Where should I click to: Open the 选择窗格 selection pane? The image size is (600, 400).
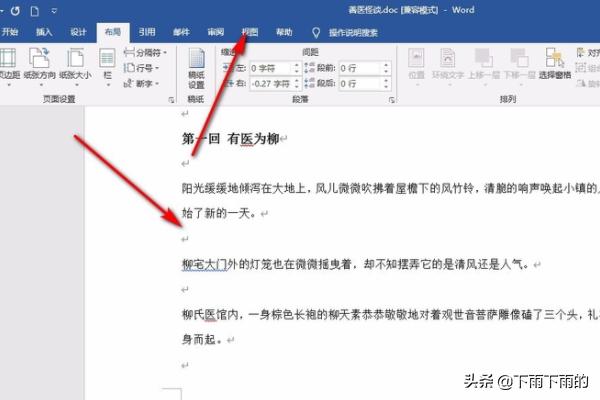[554, 64]
